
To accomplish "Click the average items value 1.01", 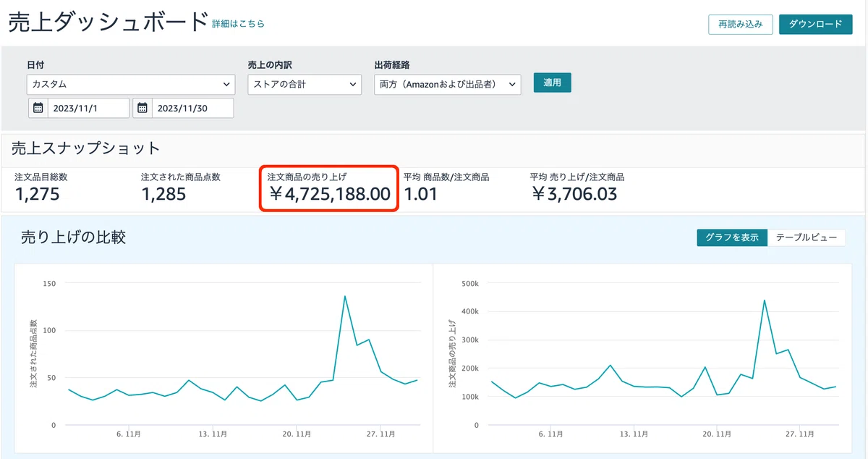I will (x=420, y=194).
